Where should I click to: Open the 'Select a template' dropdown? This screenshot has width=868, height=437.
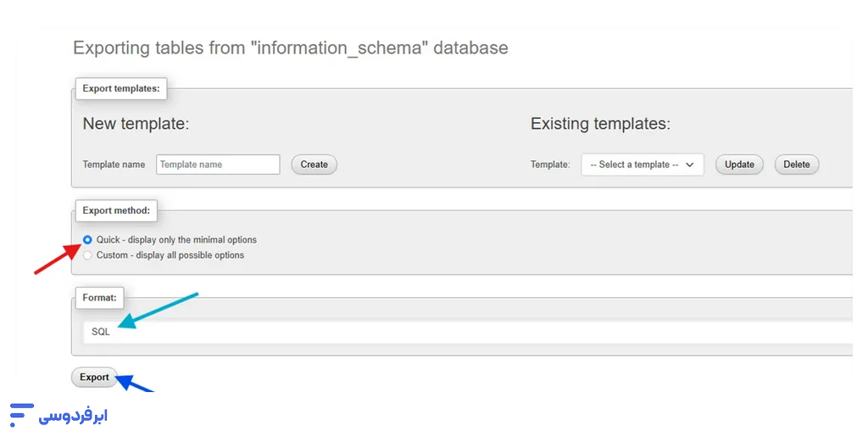[642, 165]
